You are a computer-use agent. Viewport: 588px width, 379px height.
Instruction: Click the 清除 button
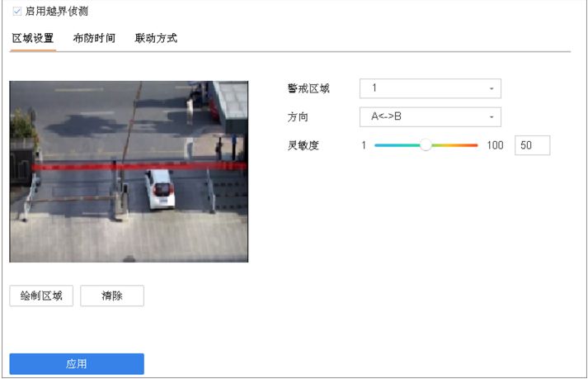coord(112,296)
